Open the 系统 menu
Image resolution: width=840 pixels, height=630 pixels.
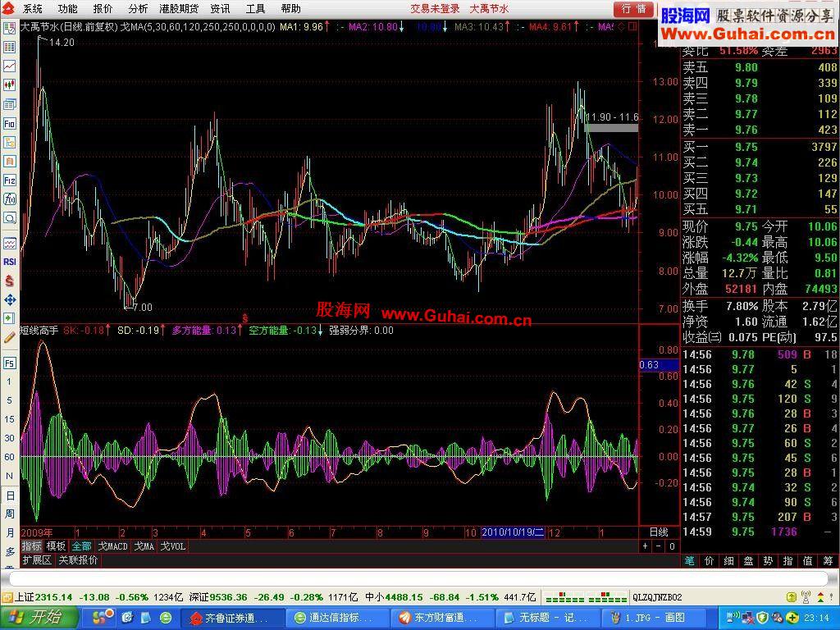[32, 8]
